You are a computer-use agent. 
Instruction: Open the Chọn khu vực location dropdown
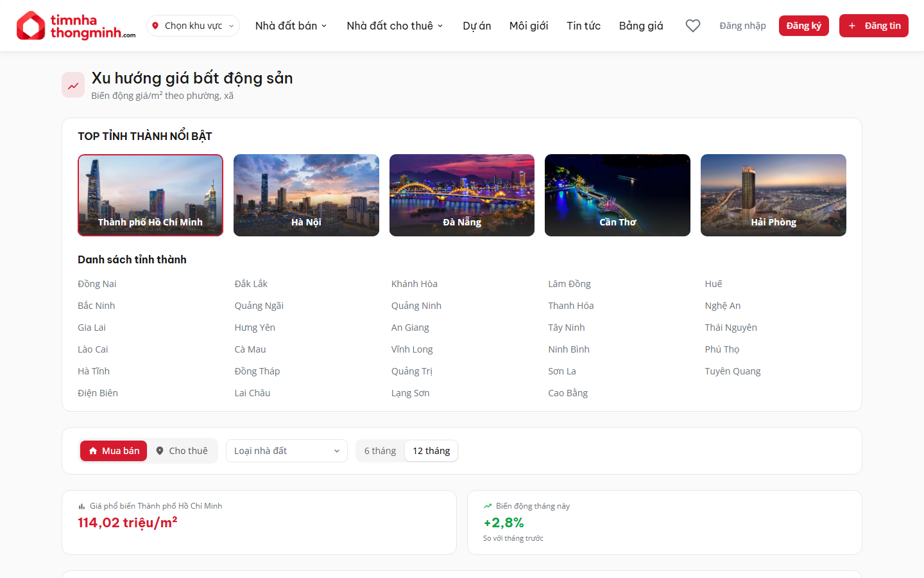pyautogui.click(x=193, y=26)
